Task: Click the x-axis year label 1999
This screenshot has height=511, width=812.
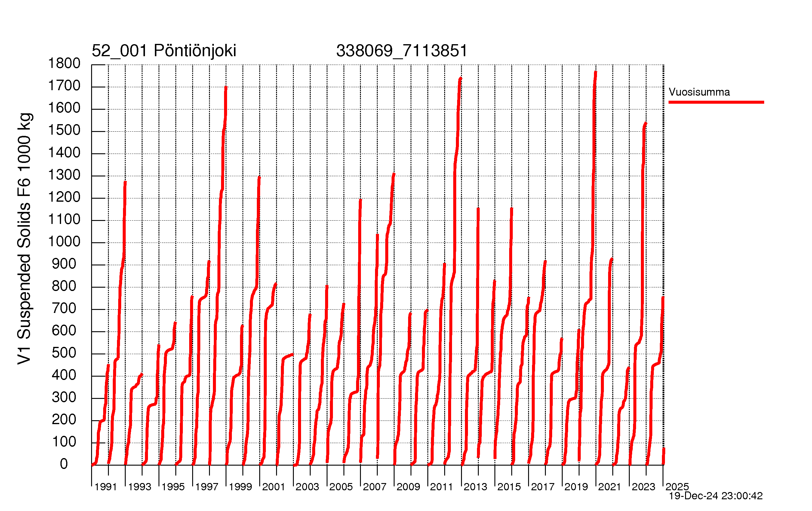Action: (240, 487)
